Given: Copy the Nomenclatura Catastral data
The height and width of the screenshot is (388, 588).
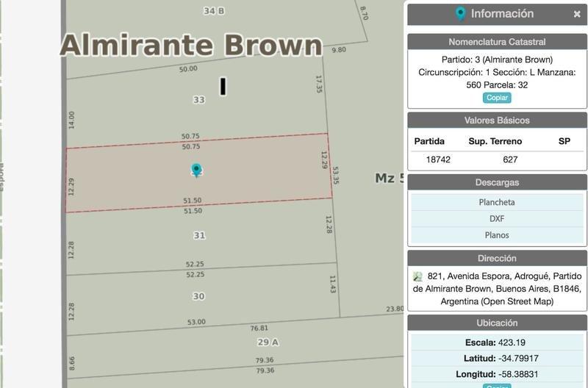Looking at the screenshot, I should click(x=497, y=98).
